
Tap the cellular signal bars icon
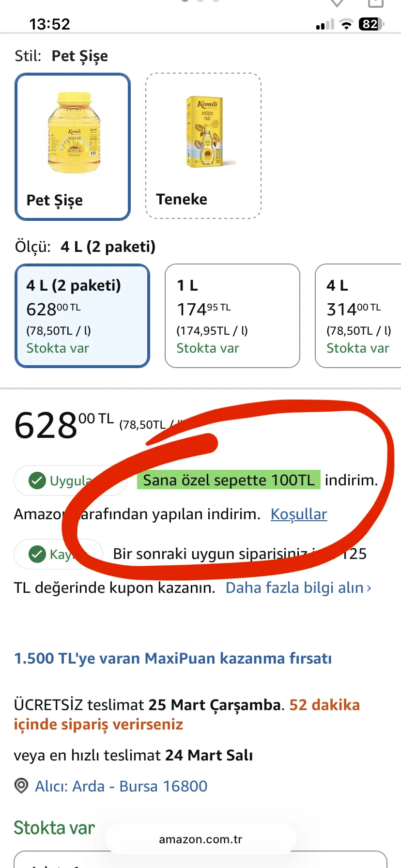point(325,24)
